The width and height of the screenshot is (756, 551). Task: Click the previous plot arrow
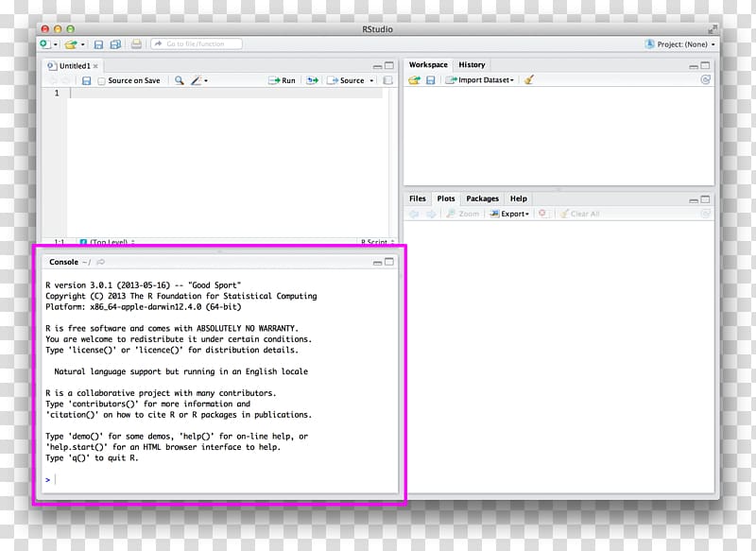(414, 214)
